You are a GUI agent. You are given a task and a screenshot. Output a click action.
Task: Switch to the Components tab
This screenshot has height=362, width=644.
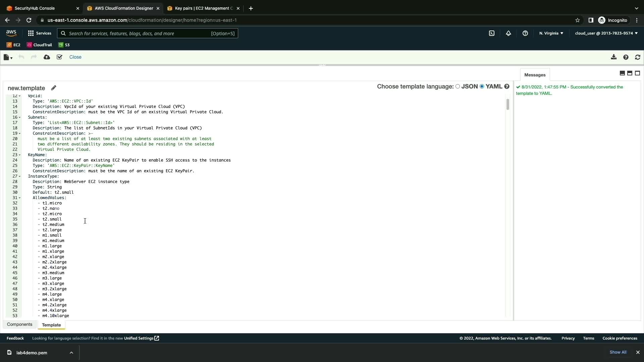(x=19, y=324)
